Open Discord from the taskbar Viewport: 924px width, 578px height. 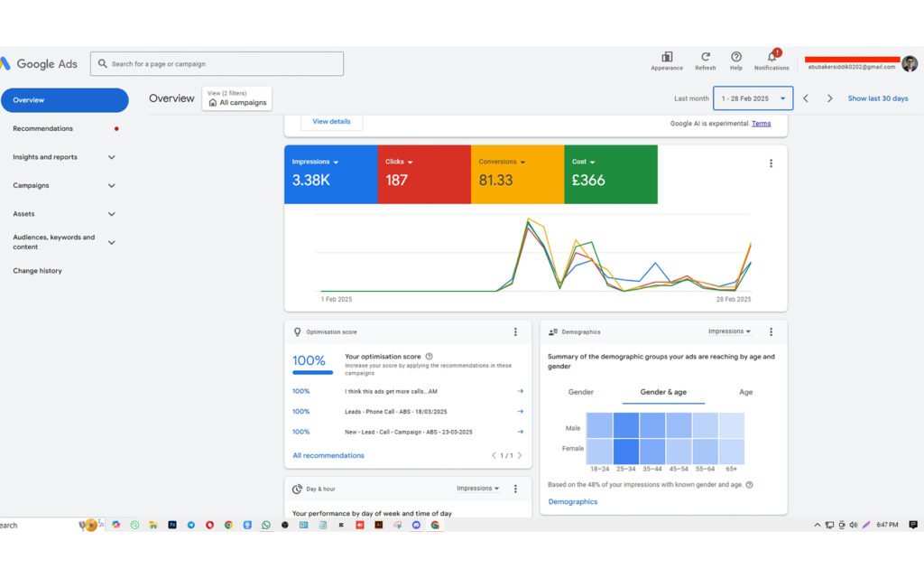(x=416, y=525)
